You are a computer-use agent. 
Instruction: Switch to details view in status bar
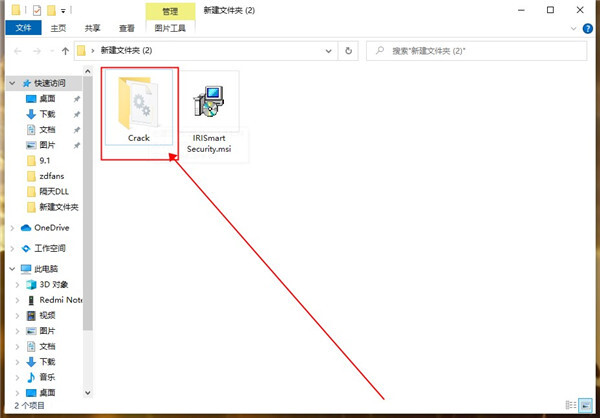571,405
